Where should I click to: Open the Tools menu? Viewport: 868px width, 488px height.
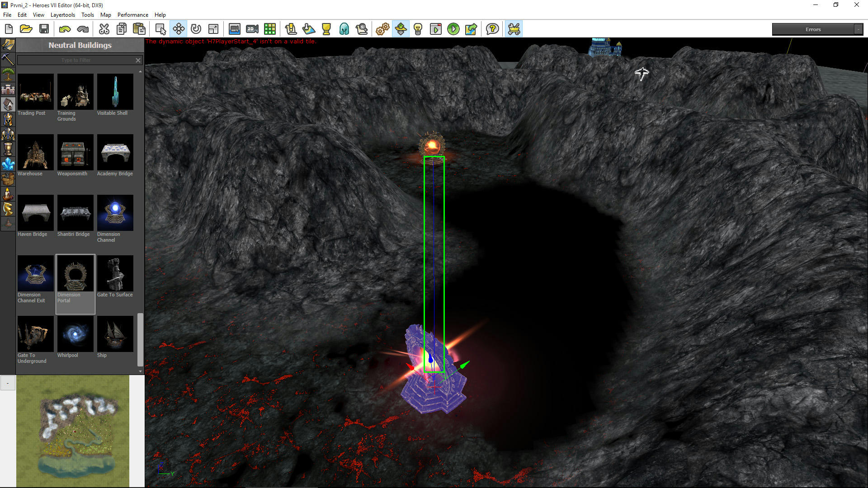[88, 15]
